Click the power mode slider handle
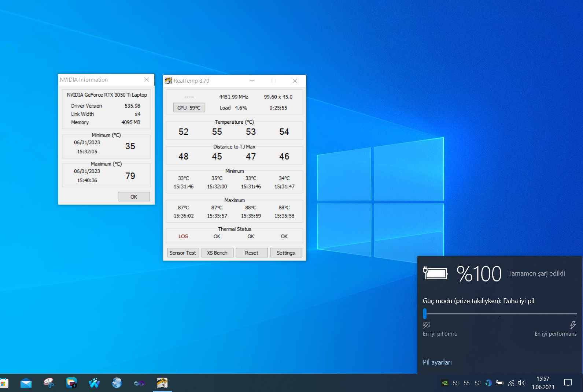 425,314
